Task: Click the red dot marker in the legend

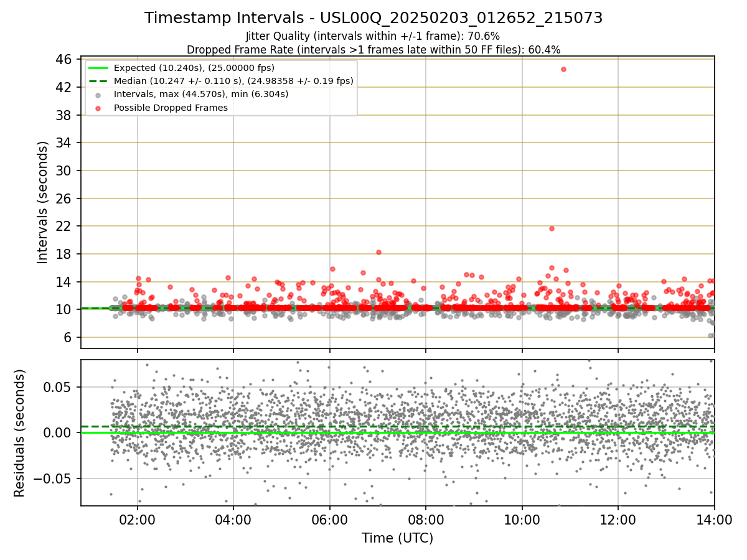Action: click(99, 108)
